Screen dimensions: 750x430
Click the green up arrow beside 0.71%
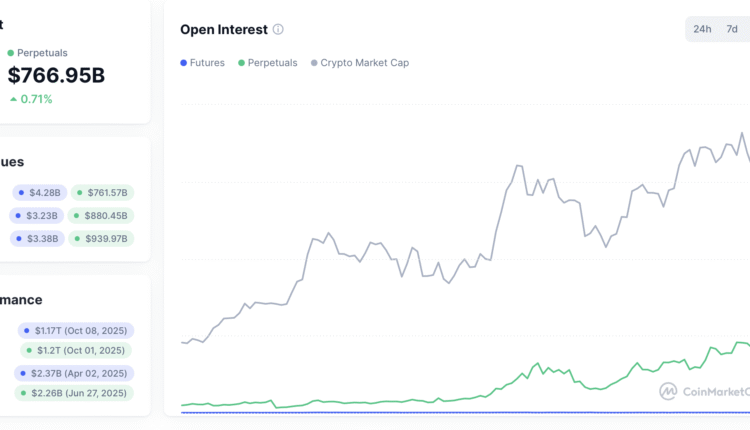(x=12, y=99)
